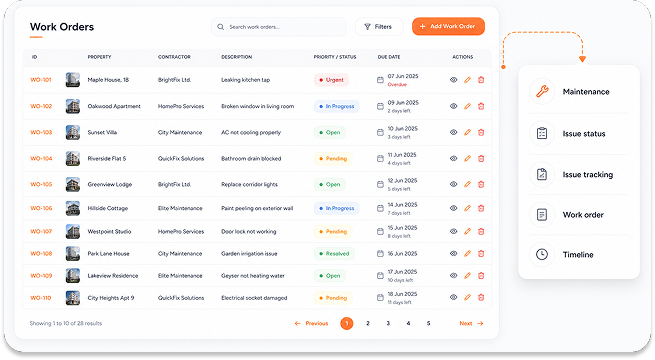The height and width of the screenshot is (360, 655).
Task: View work order WO-109 details
Action: click(453, 276)
